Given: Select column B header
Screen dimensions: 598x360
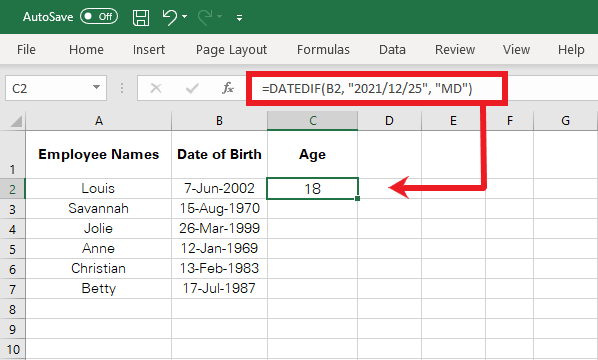Looking at the screenshot, I should coord(219,121).
